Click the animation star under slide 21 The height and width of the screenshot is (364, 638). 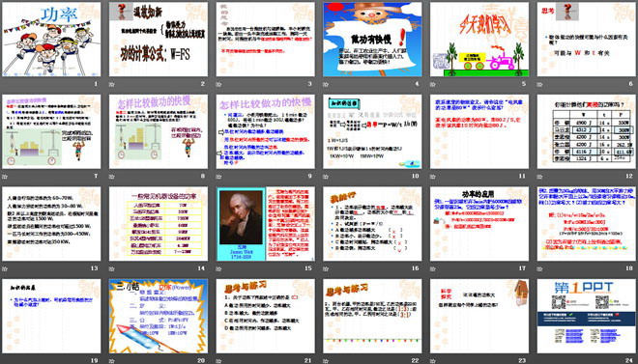tap(218, 361)
